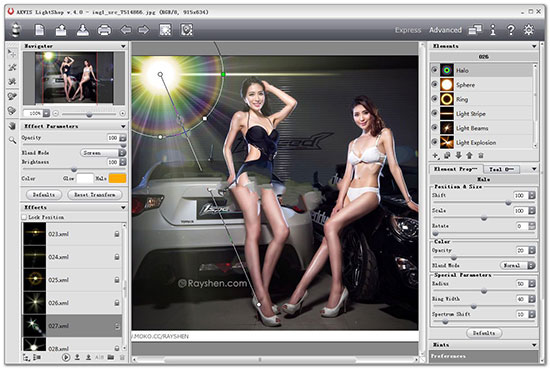Delete the element with the trash icon

(x=481, y=155)
